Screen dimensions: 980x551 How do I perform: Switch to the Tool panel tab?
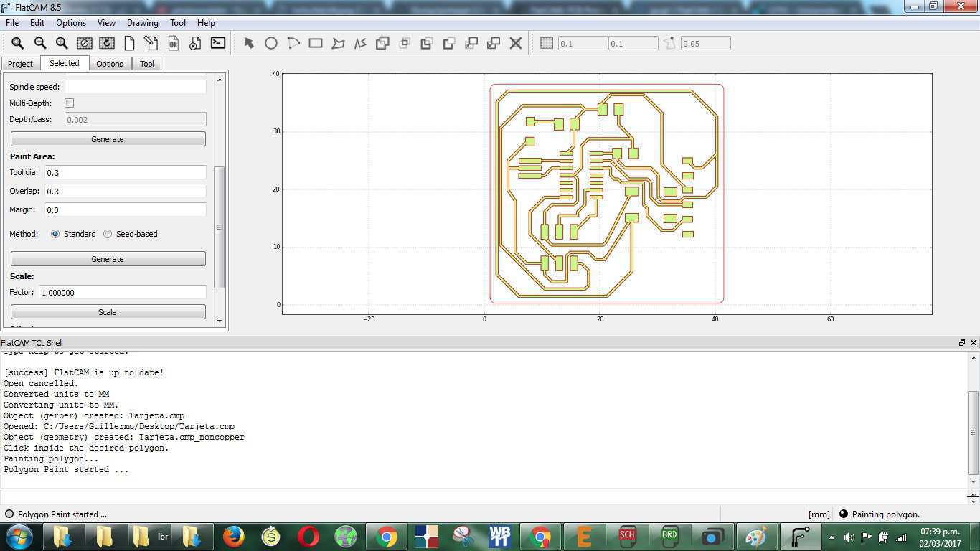coord(147,64)
